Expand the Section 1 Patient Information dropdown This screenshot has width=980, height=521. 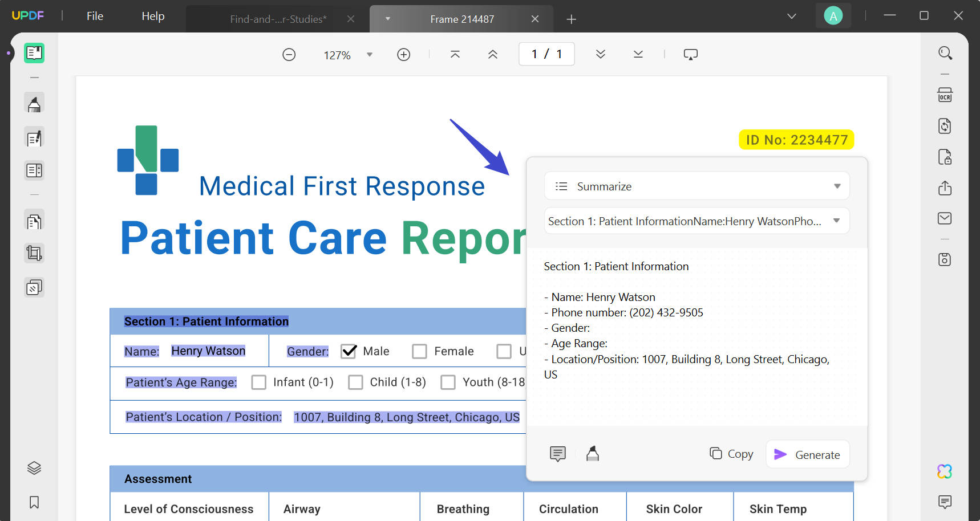[837, 221]
